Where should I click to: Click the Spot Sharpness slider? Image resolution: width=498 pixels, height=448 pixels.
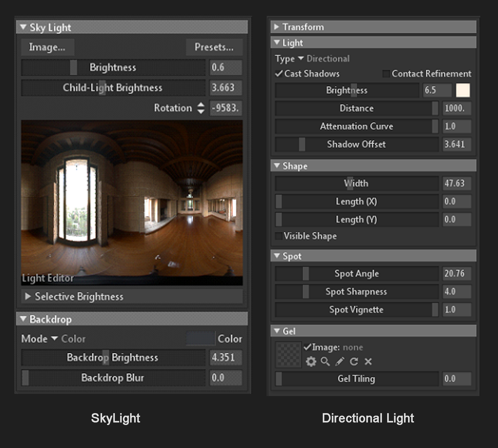(357, 292)
